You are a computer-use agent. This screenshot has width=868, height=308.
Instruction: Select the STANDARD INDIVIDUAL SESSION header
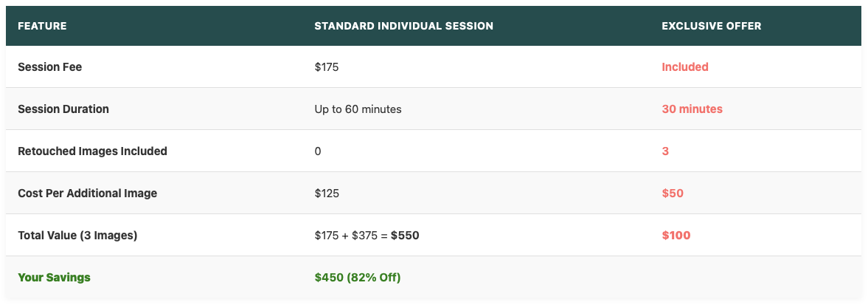pos(403,26)
